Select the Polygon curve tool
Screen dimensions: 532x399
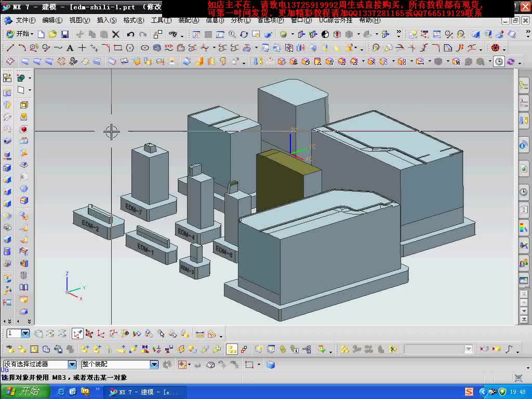click(130, 48)
